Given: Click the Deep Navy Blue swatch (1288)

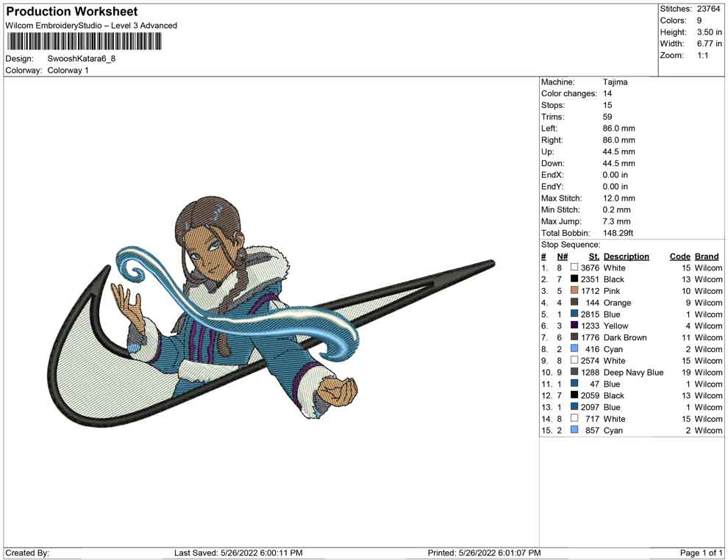Looking at the screenshot, I should (574, 372).
